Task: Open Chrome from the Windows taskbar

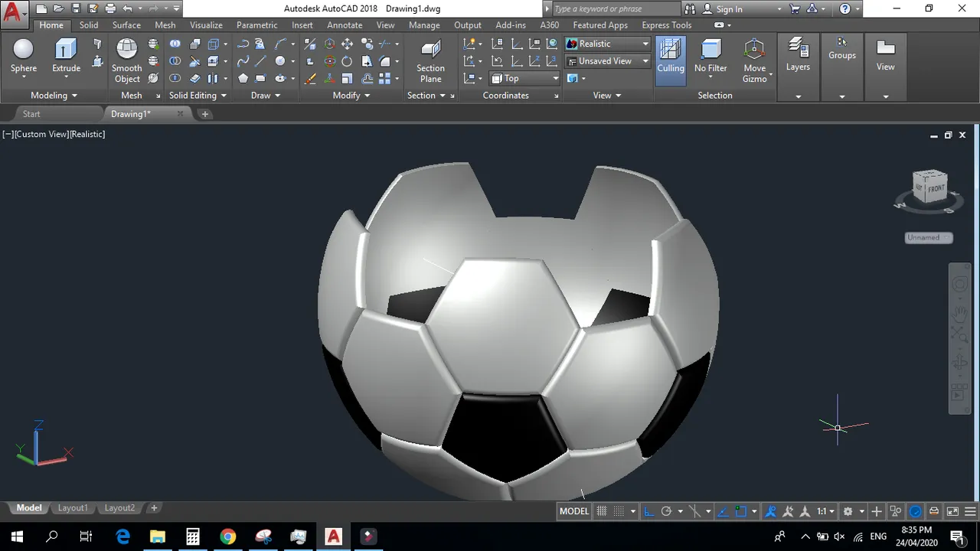Action: (227, 536)
